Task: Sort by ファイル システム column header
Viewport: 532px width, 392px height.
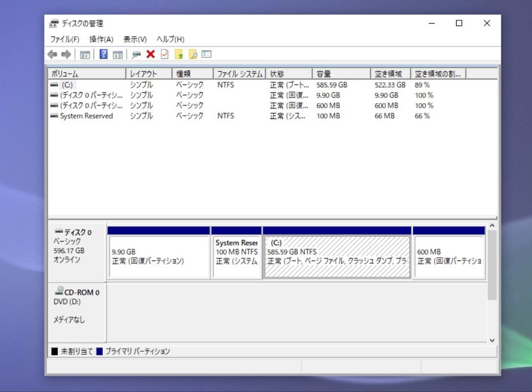Action: point(239,73)
